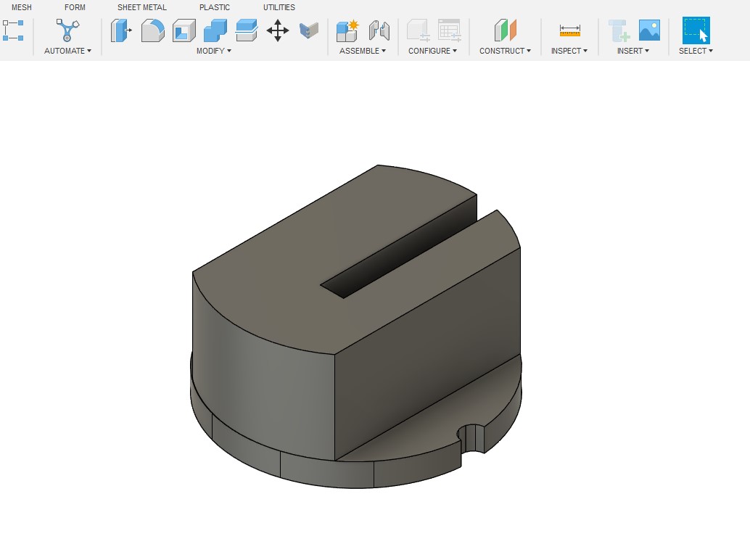Open the INSPECT dropdown menu

(x=569, y=51)
